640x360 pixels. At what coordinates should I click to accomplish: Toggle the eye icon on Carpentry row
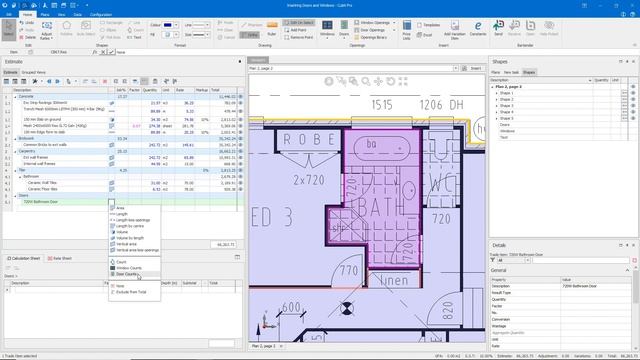(x=240, y=151)
